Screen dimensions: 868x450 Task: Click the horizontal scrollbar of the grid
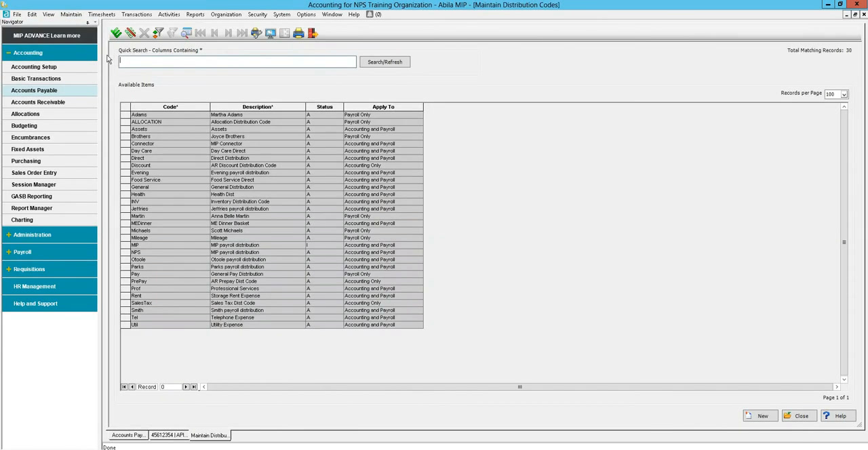tap(519, 387)
